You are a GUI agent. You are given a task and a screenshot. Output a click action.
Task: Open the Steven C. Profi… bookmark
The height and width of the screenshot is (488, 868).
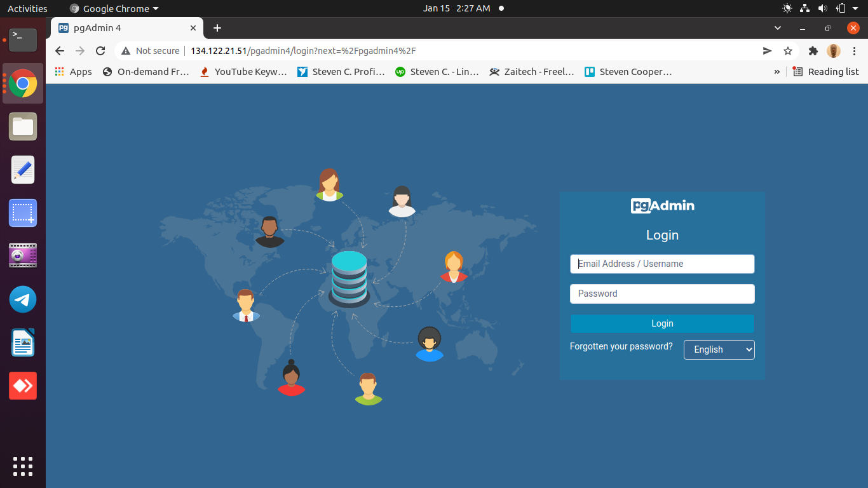click(x=341, y=72)
